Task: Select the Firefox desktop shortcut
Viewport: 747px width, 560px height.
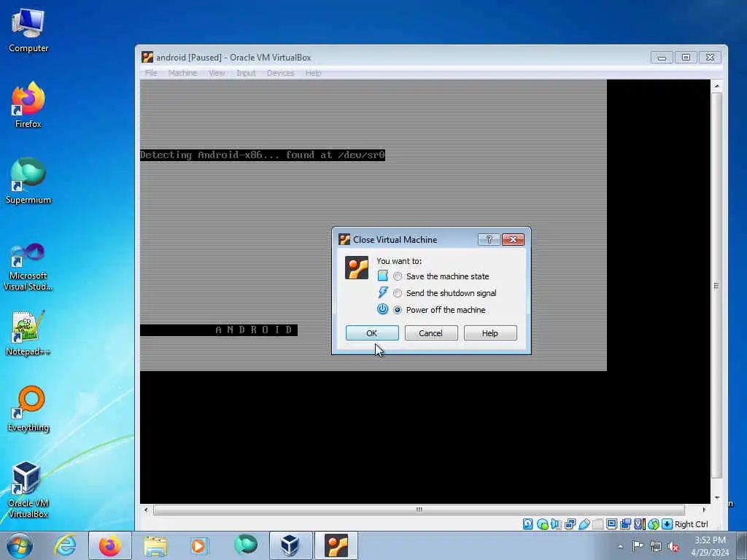Action: point(28,105)
